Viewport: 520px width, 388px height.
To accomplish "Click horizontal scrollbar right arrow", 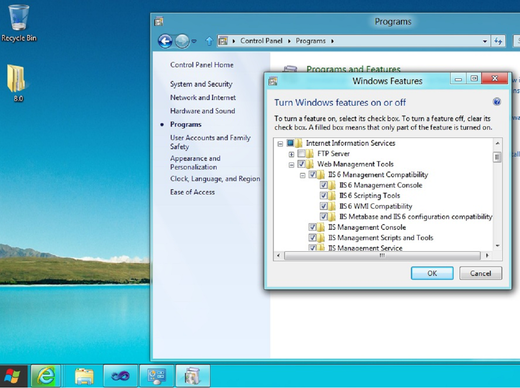I will pos(487,256).
